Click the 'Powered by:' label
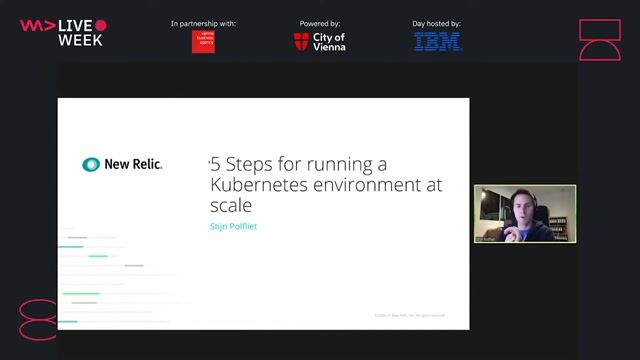This screenshot has height=360, width=640. [x=320, y=24]
